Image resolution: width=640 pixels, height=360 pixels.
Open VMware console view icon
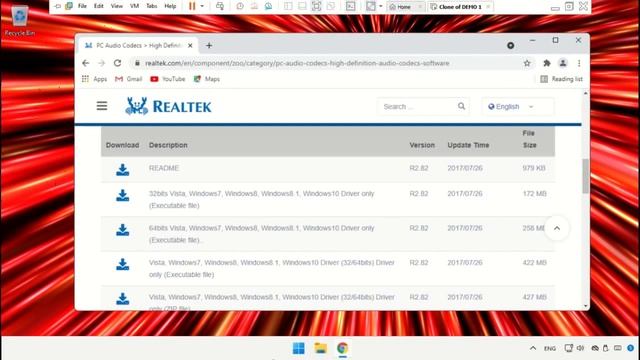(x=350, y=6)
